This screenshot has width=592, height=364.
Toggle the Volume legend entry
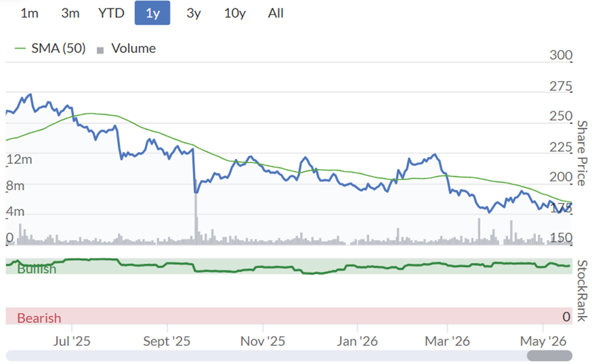click(126, 48)
